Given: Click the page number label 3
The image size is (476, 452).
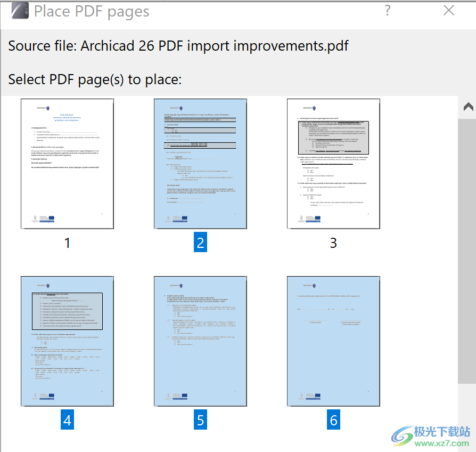Looking at the screenshot, I should (333, 243).
